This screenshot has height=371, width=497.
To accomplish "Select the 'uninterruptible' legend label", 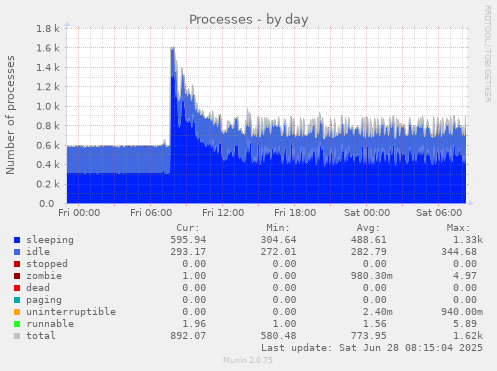I will (71, 312).
